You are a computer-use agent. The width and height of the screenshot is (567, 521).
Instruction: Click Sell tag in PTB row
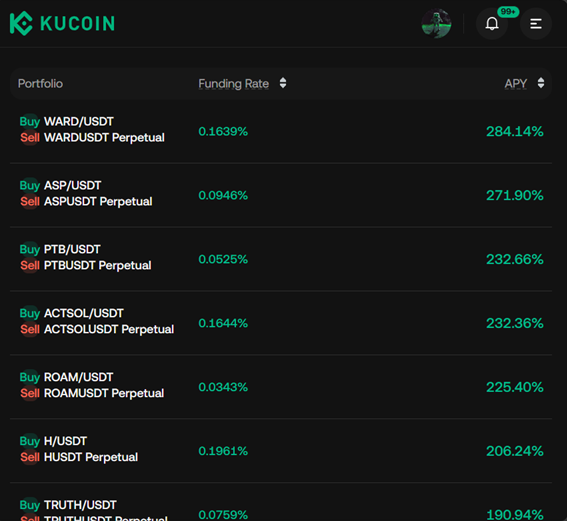[30, 265]
